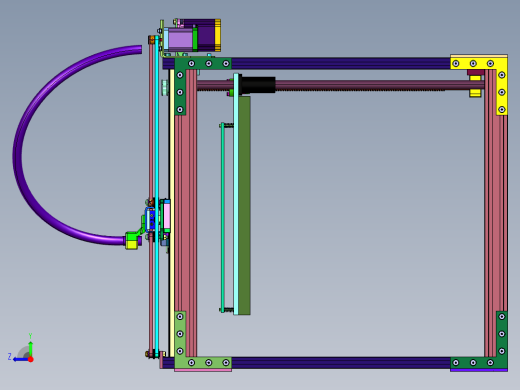
Task: Select the olive green moving plate
Action: [x=244, y=205]
